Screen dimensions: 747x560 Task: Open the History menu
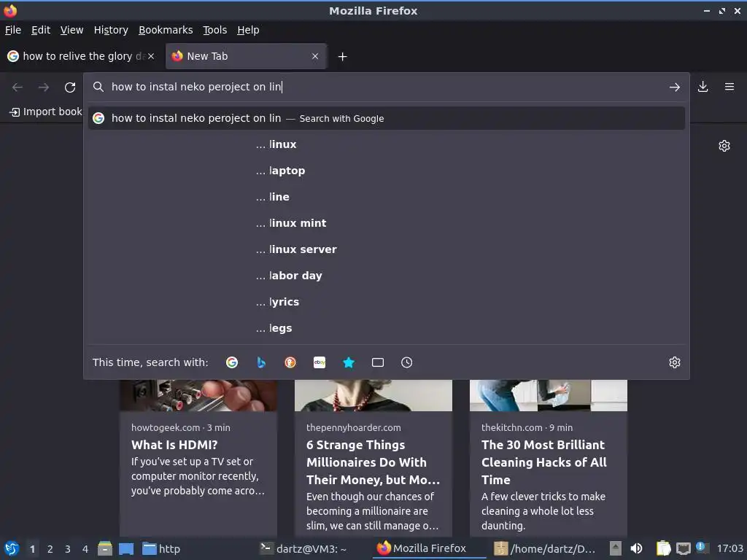pos(111,30)
